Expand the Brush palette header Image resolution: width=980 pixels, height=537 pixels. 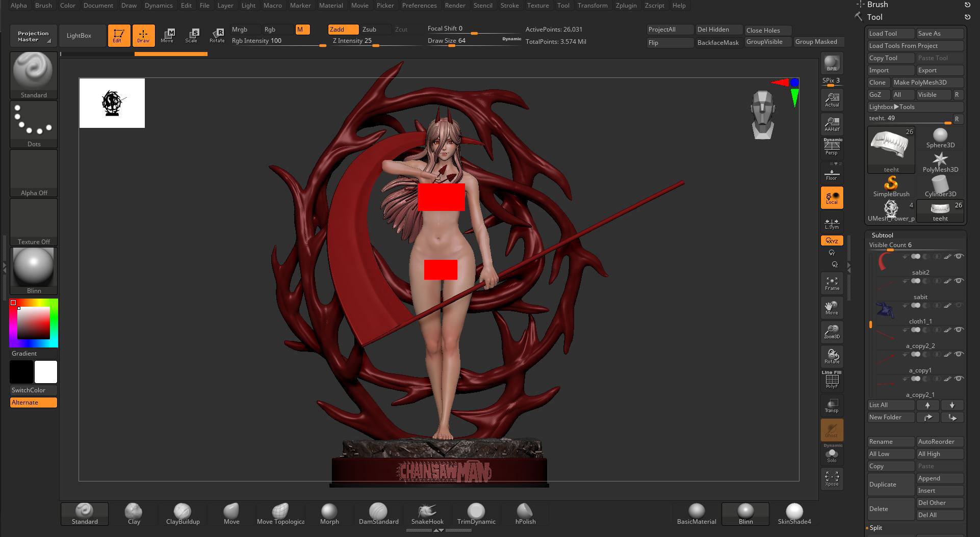click(x=877, y=5)
